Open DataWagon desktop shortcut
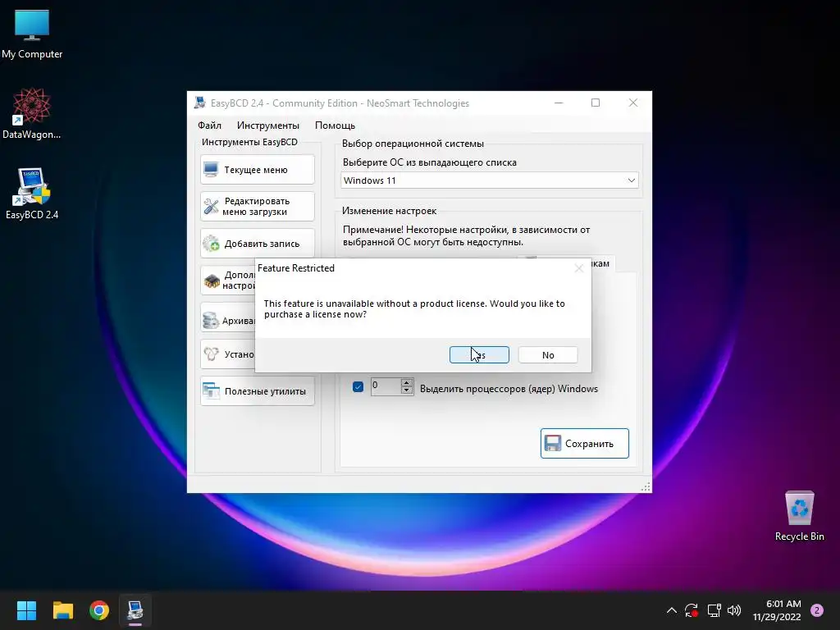Image resolution: width=840 pixels, height=630 pixels. pyautogui.click(x=32, y=114)
